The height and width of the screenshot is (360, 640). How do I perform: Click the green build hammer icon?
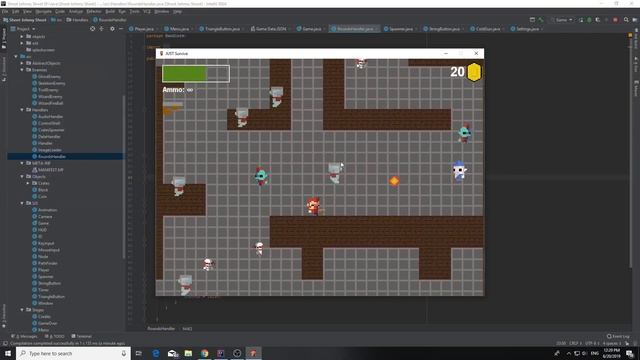(541, 20)
